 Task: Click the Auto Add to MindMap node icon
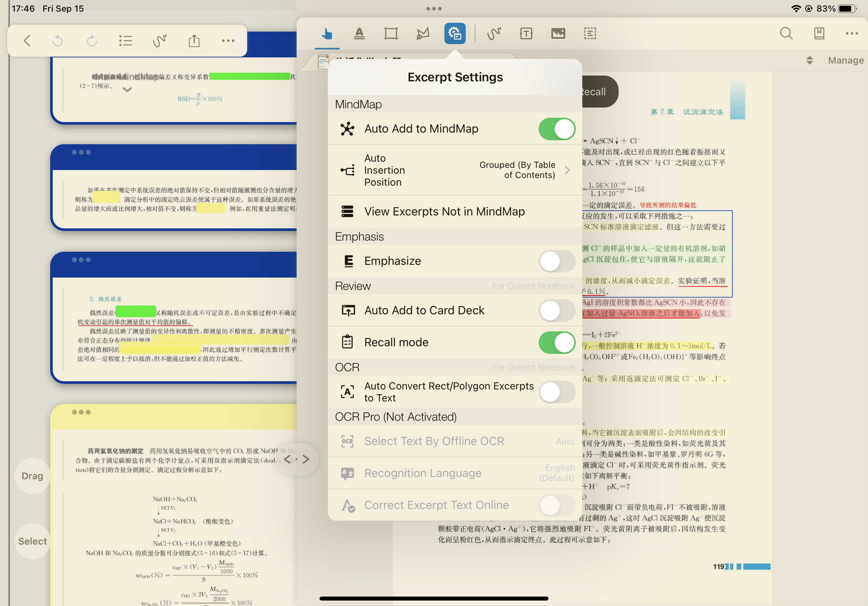[347, 129]
